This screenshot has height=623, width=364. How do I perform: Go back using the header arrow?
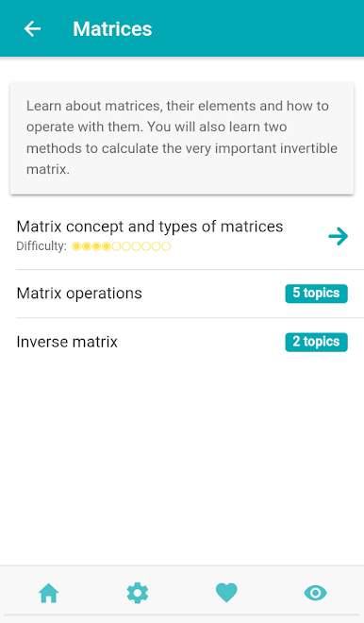tap(32, 28)
